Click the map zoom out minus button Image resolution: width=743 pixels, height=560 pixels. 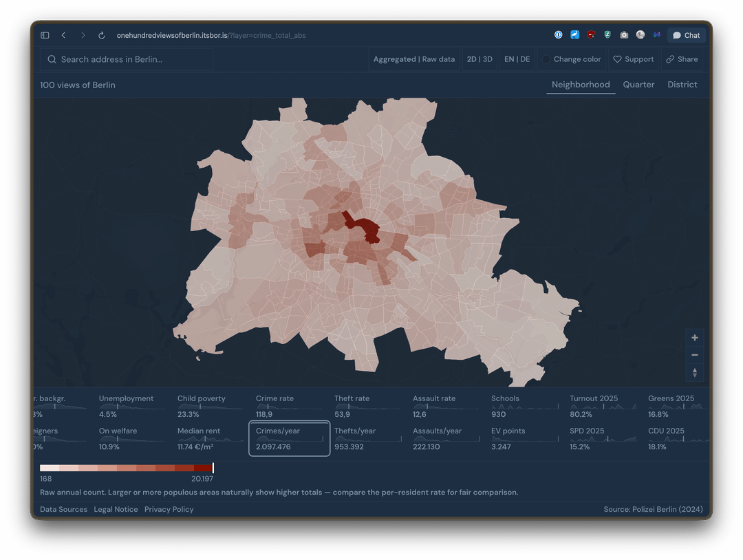point(695,355)
